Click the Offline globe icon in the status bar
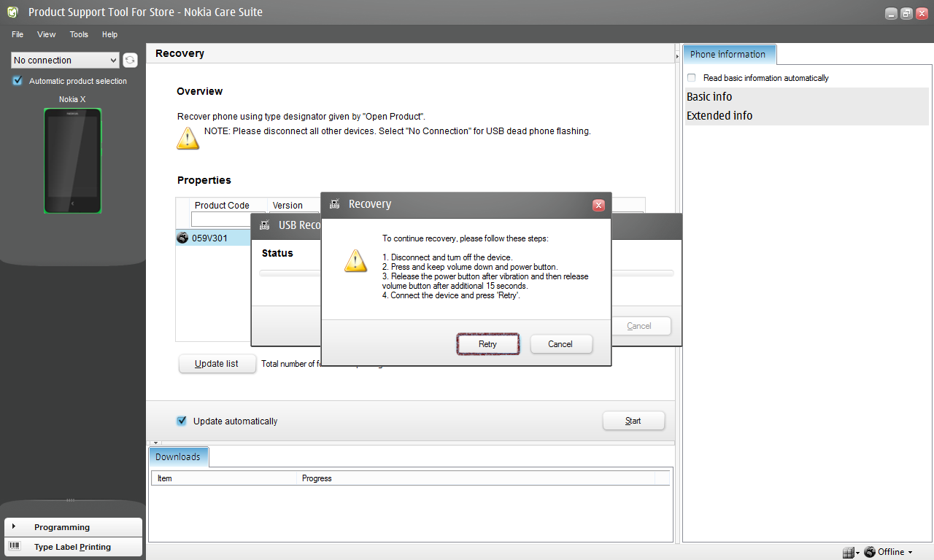The width and height of the screenshot is (934, 560). pyautogui.click(x=870, y=552)
